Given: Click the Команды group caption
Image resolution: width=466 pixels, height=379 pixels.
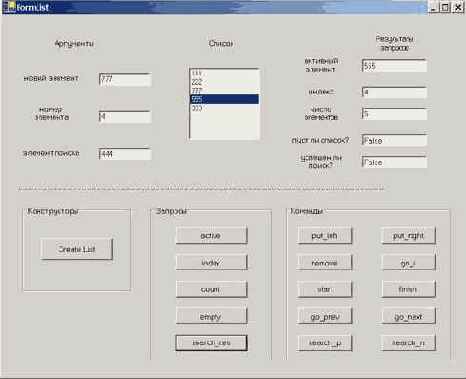Looking at the screenshot, I should pos(307,211).
